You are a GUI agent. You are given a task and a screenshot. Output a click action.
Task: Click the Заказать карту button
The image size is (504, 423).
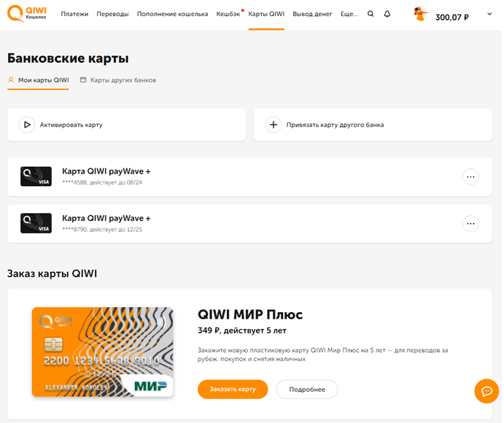[x=233, y=389]
